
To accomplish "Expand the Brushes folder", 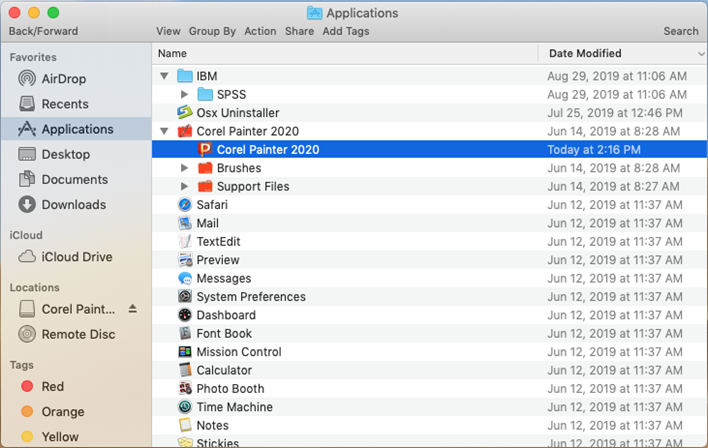I will 184,168.
